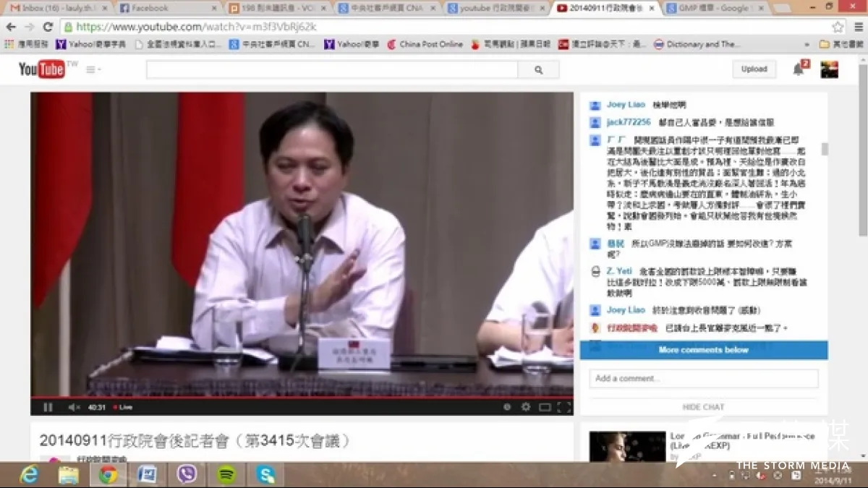
Task: Click the chat panel scrollbar
Action: [825, 149]
